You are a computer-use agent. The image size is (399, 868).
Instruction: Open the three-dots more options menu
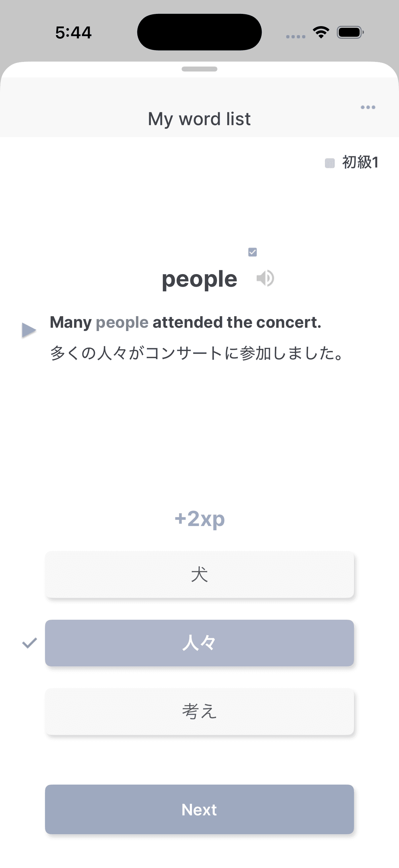coord(368,107)
